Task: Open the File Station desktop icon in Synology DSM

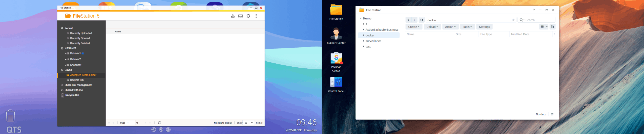Action: [x=336, y=12]
